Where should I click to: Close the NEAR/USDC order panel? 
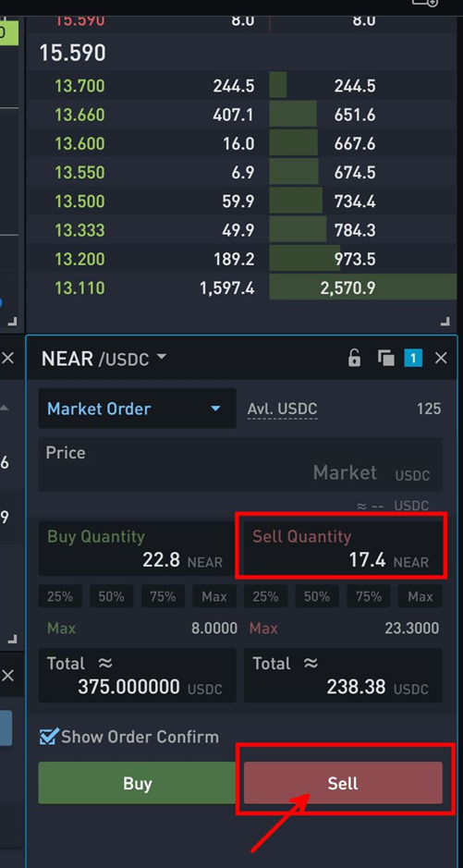coord(440,359)
